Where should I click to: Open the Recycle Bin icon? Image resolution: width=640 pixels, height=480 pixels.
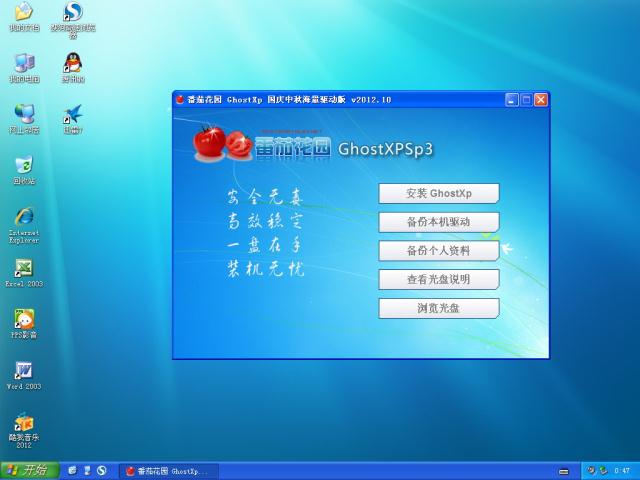[x=24, y=170]
